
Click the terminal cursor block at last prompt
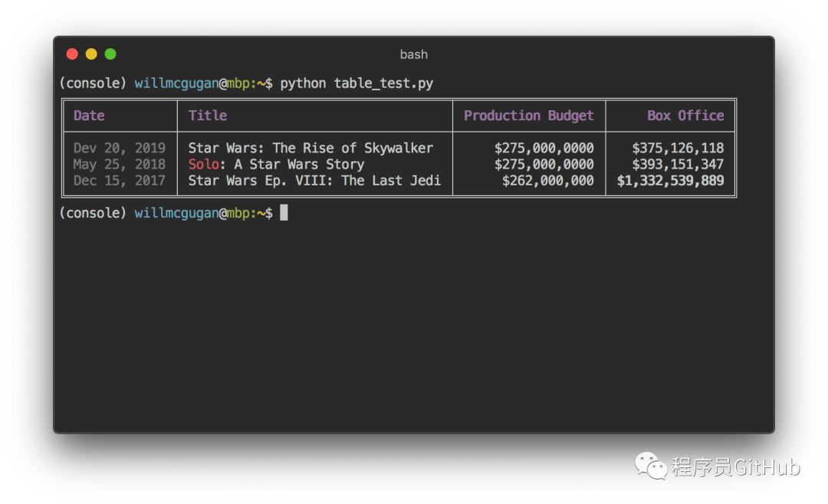(x=284, y=213)
